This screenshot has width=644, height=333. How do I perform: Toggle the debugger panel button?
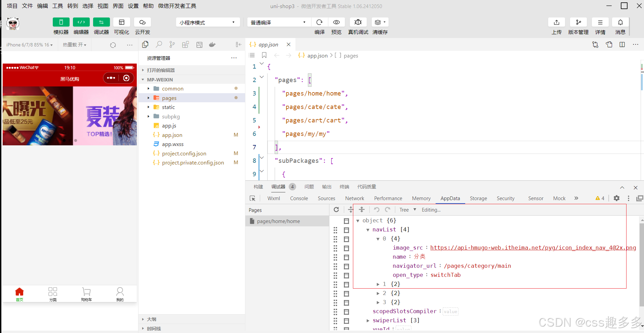pyautogui.click(x=101, y=22)
